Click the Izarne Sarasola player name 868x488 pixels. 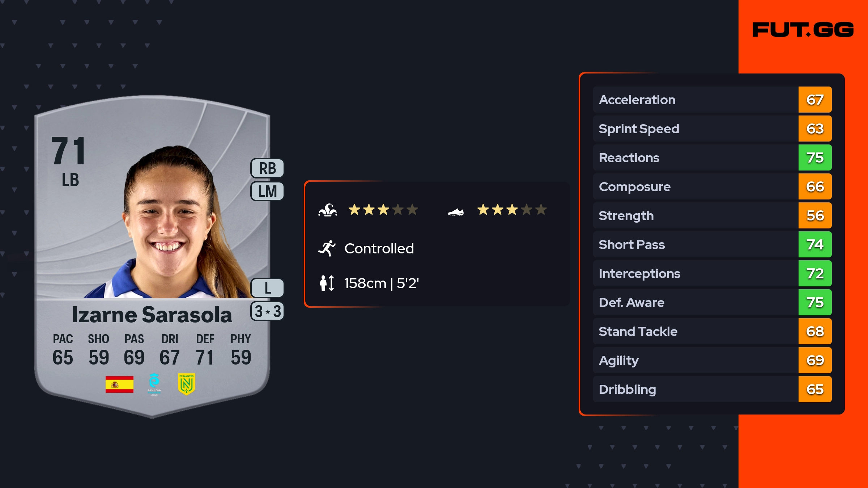(152, 315)
